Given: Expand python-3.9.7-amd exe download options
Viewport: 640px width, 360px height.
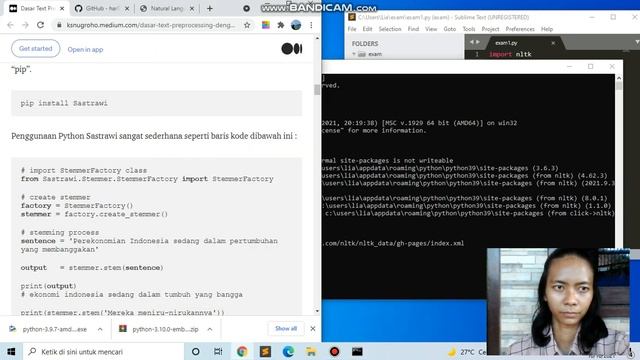Looking at the screenshot, I should pos(100,329).
